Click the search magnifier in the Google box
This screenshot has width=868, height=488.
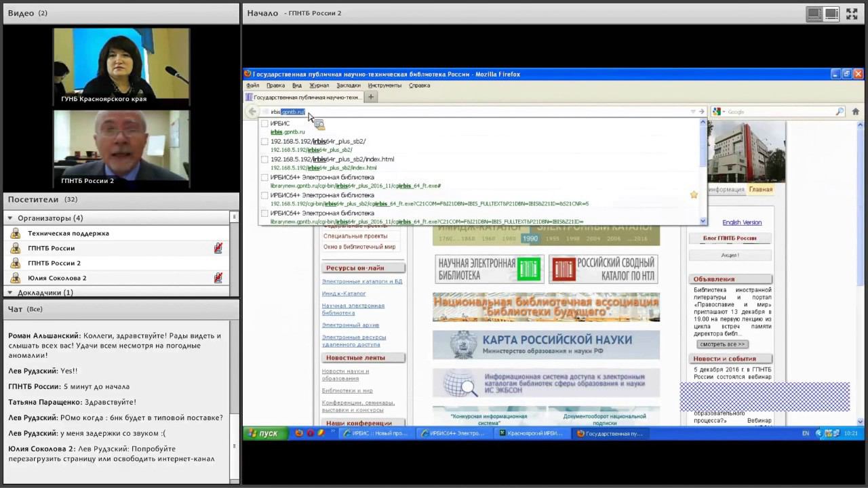840,112
